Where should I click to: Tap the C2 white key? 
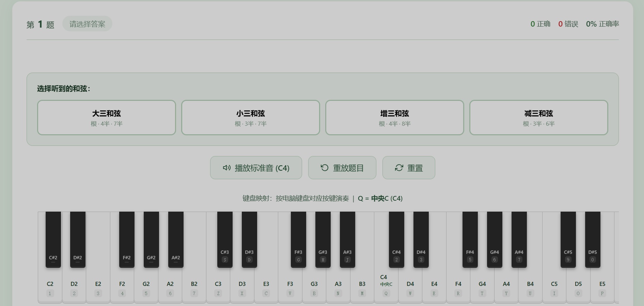(50, 286)
